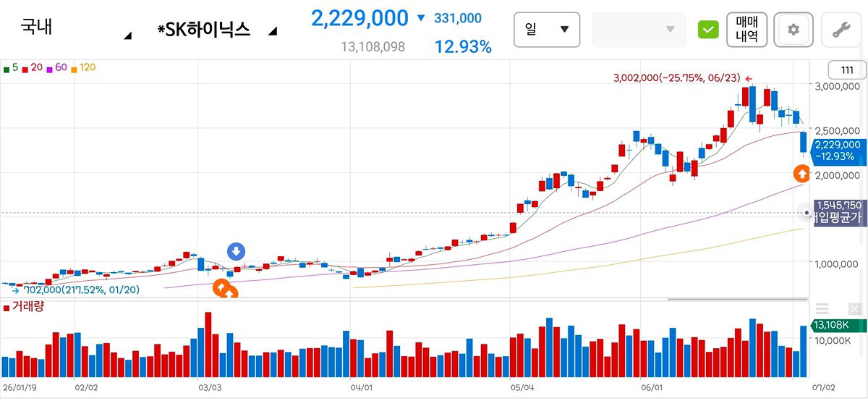Screen dimensions: 868x401
Task: Open the chart settings gear
Action: [793, 30]
